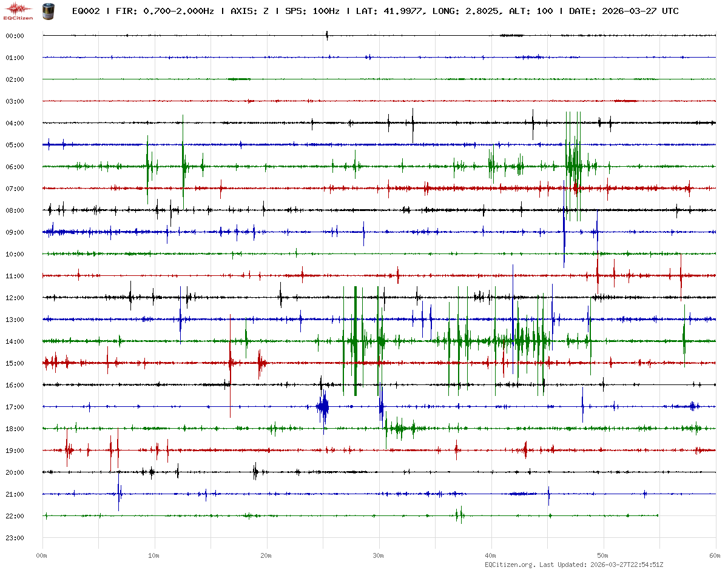Click the 23:00 hour row label
This screenshot has height=570, width=728.
[15, 538]
